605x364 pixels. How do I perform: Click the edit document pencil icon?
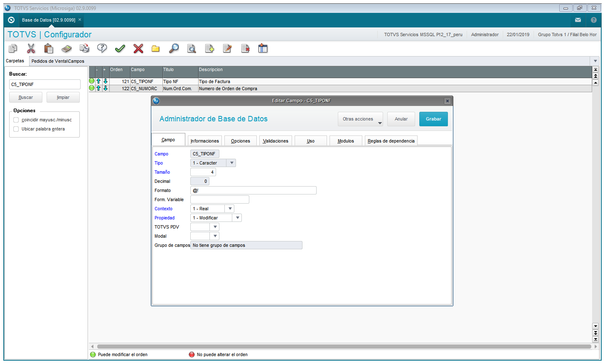point(227,49)
